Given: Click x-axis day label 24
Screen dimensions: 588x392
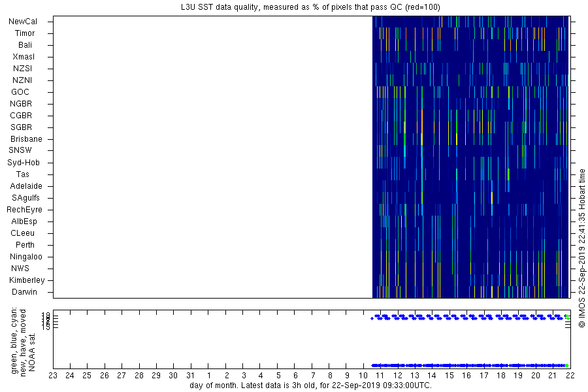Looking at the screenshot, I should [x=70, y=376].
